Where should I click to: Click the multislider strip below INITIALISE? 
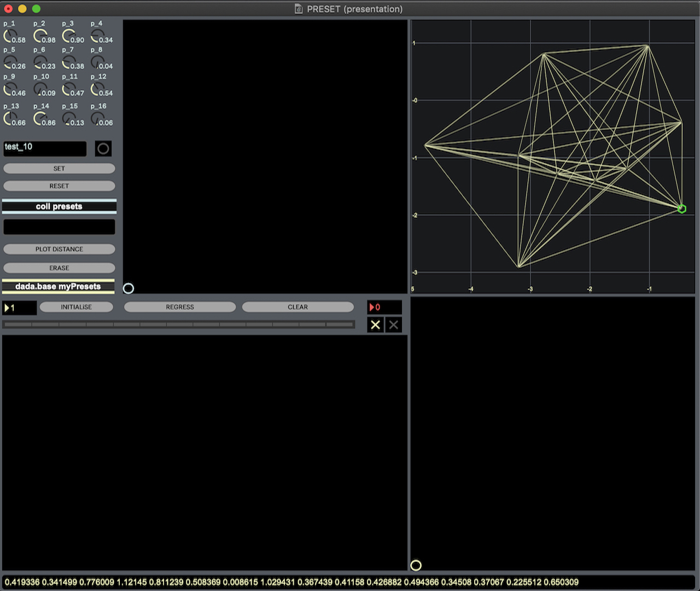[178, 324]
